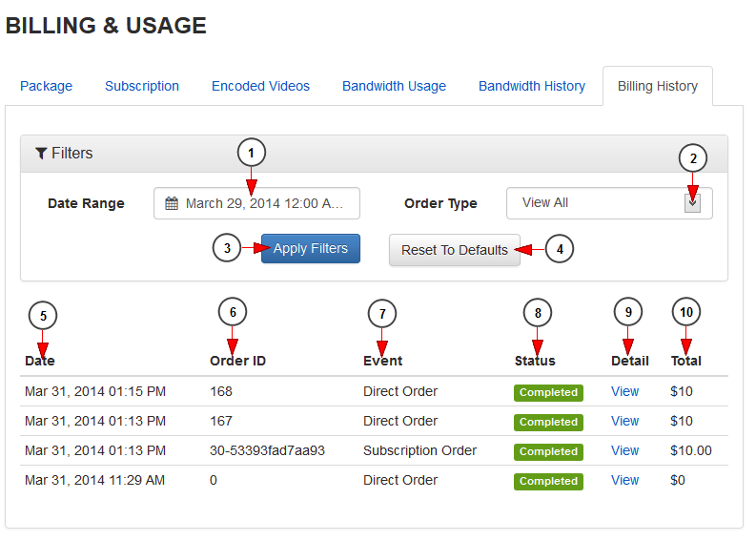756x541 pixels.
Task: Click the Order ID column header
Action: tap(237, 361)
